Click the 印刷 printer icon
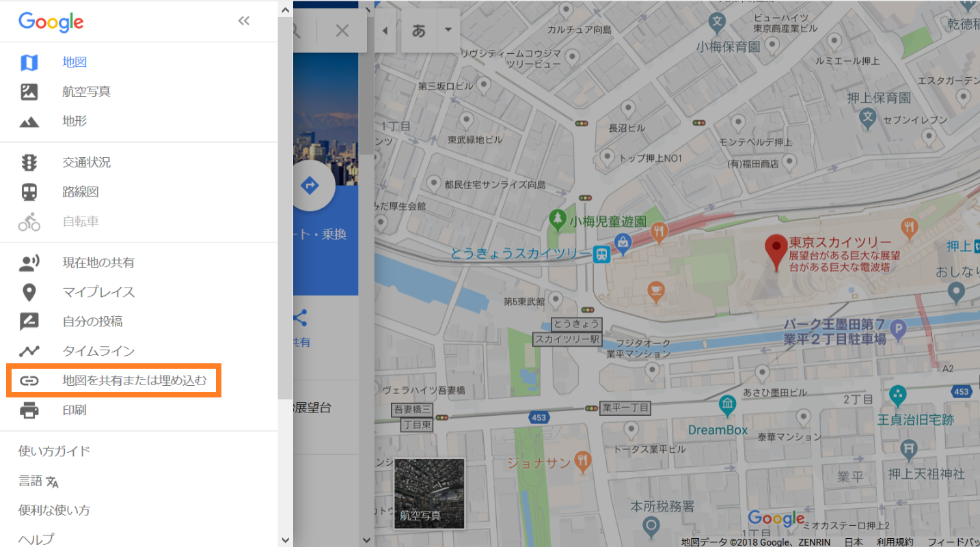The height and width of the screenshot is (547, 980). coord(29,410)
